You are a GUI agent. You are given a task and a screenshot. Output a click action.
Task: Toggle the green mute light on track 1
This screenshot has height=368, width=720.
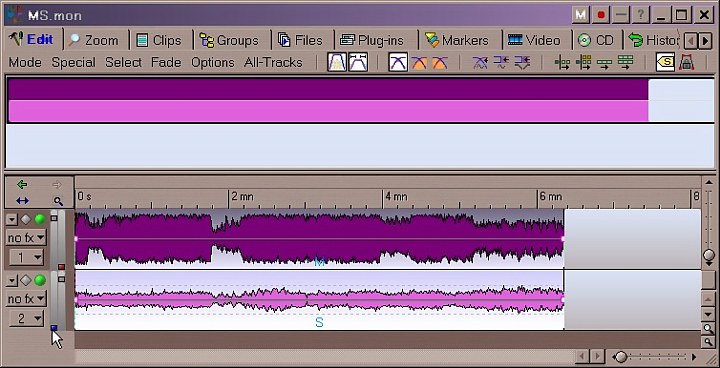point(40,220)
